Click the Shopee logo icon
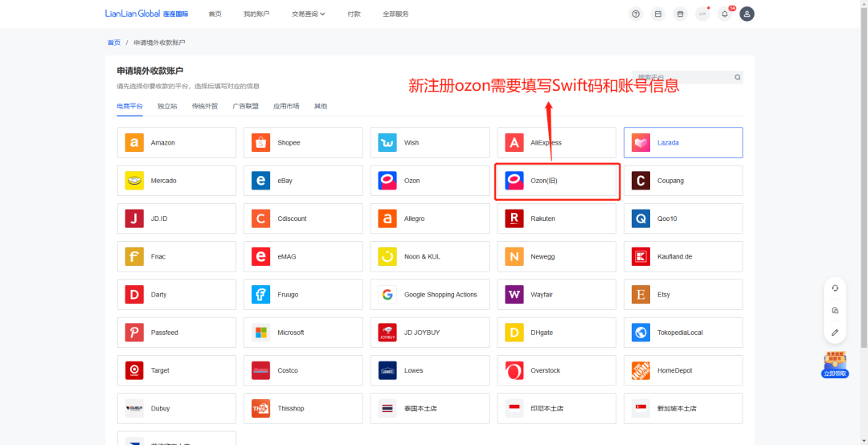The height and width of the screenshot is (445, 868). pyautogui.click(x=260, y=142)
